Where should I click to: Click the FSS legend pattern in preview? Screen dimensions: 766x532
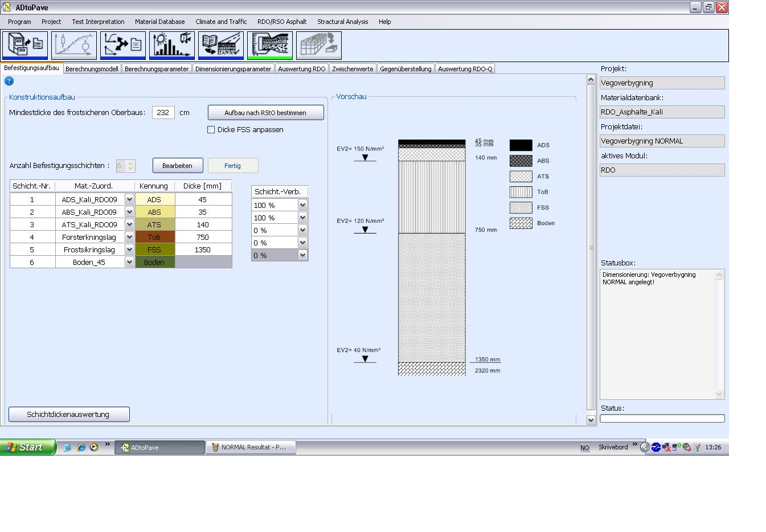pos(521,207)
